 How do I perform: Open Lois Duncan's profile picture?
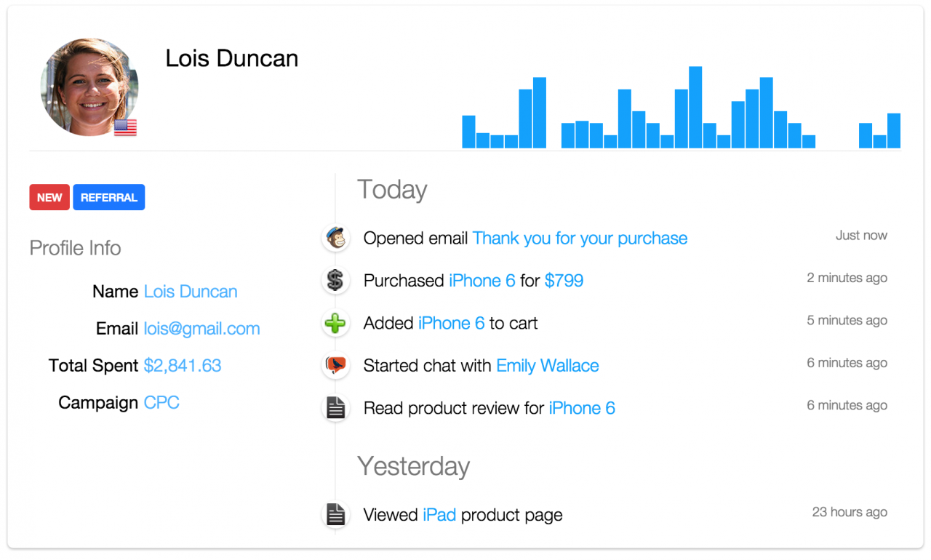(89, 87)
